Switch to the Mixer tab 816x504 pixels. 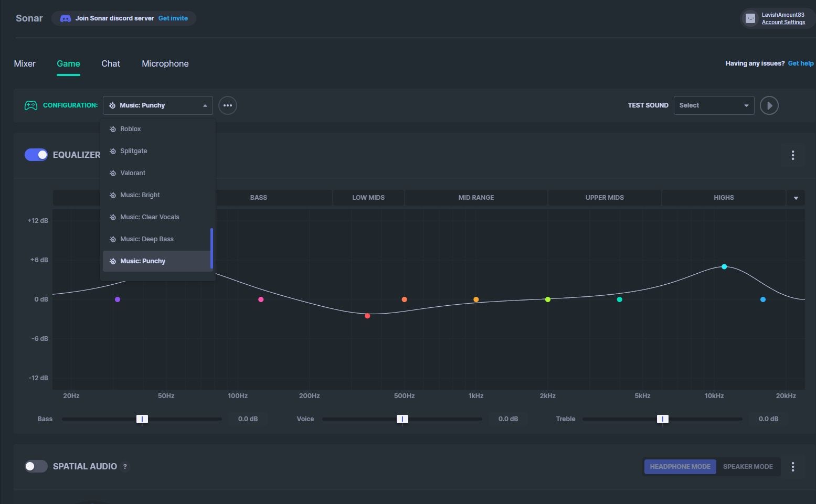[25, 63]
